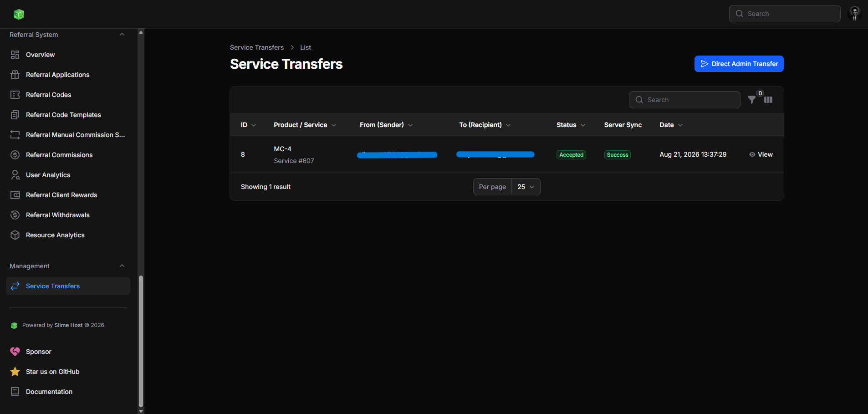Image resolution: width=868 pixels, height=414 pixels.
Task: Sort by ID column header
Action: pyautogui.click(x=248, y=125)
